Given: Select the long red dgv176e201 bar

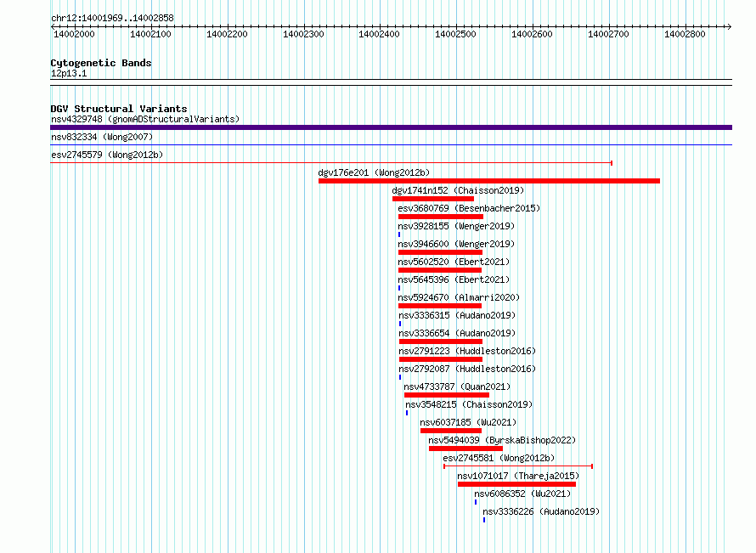Looking at the screenshot, I should [x=489, y=181].
